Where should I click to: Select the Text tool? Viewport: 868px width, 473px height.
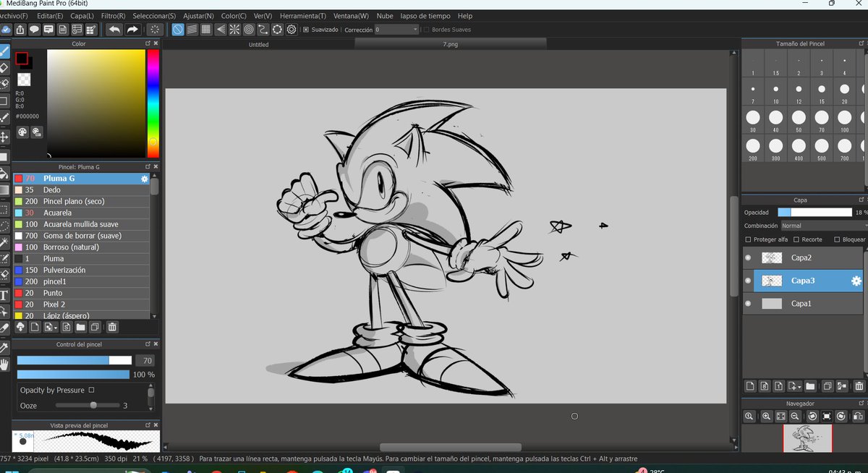(4, 295)
